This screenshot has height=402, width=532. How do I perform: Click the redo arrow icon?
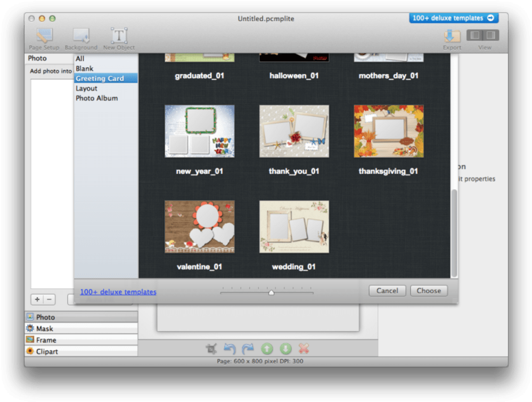248,348
